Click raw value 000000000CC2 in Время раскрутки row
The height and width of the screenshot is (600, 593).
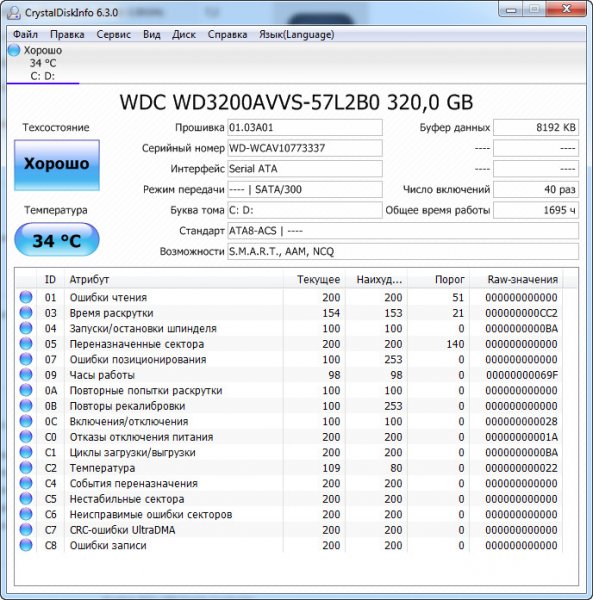pyautogui.click(x=521, y=313)
